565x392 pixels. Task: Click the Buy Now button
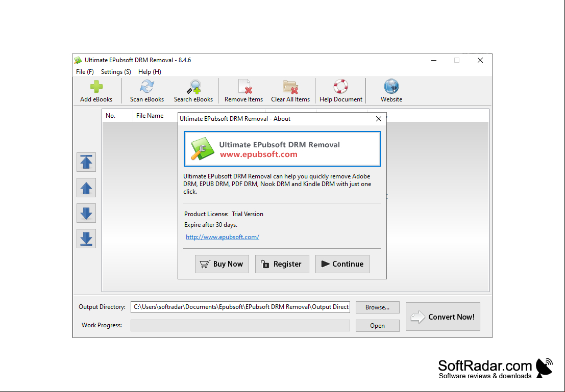click(x=222, y=264)
